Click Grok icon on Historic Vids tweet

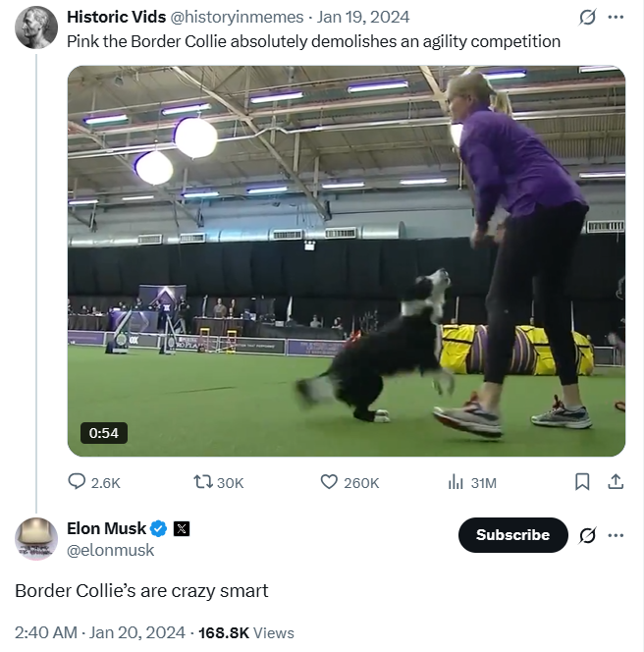pyautogui.click(x=588, y=18)
